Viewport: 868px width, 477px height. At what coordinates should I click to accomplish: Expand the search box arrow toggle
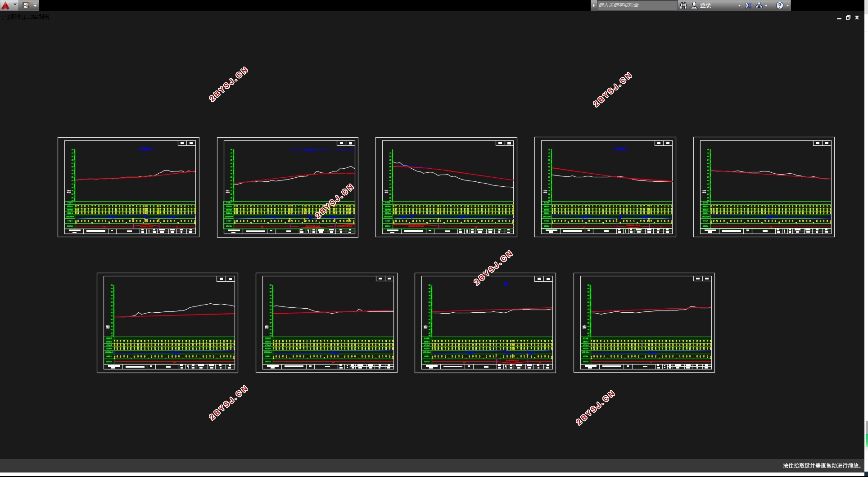coord(594,5)
